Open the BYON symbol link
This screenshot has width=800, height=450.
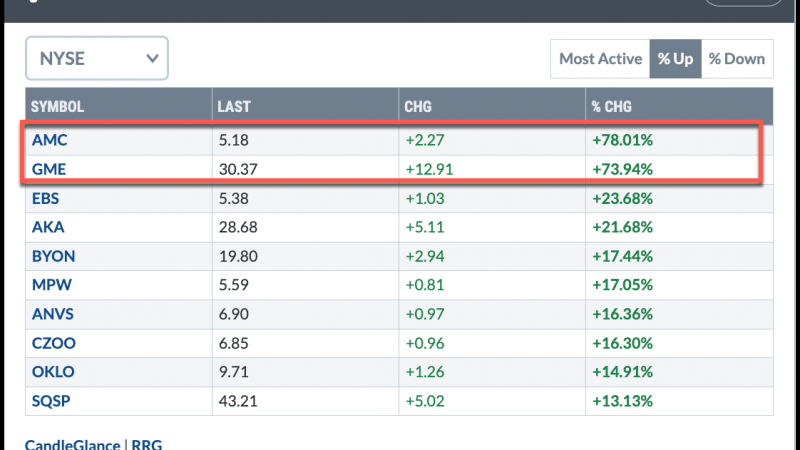click(x=54, y=256)
